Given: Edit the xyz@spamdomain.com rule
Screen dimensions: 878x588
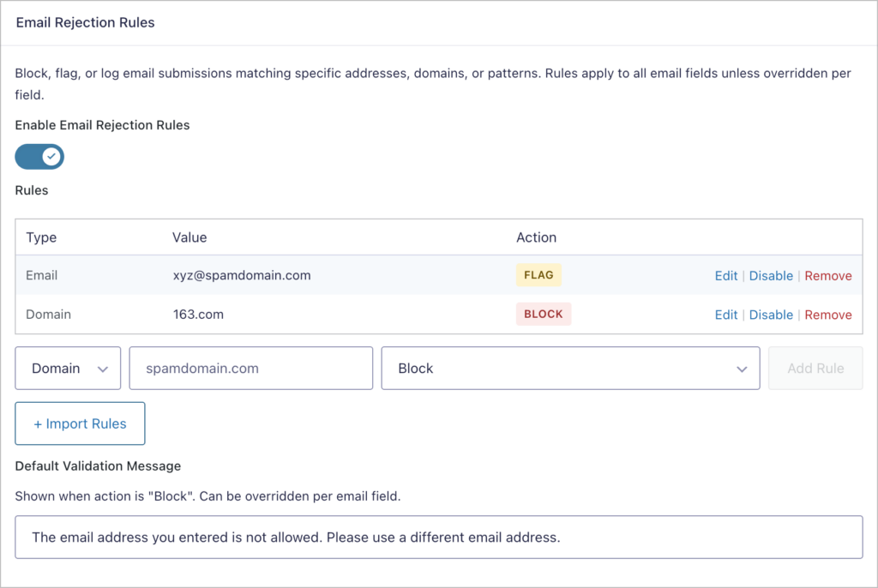Looking at the screenshot, I should 725,275.
